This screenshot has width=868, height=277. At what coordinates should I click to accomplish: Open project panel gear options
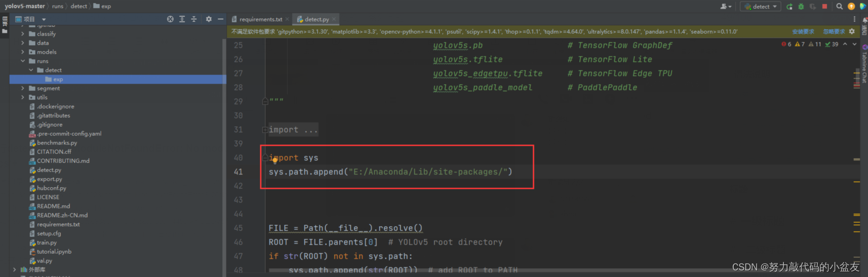tap(209, 19)
